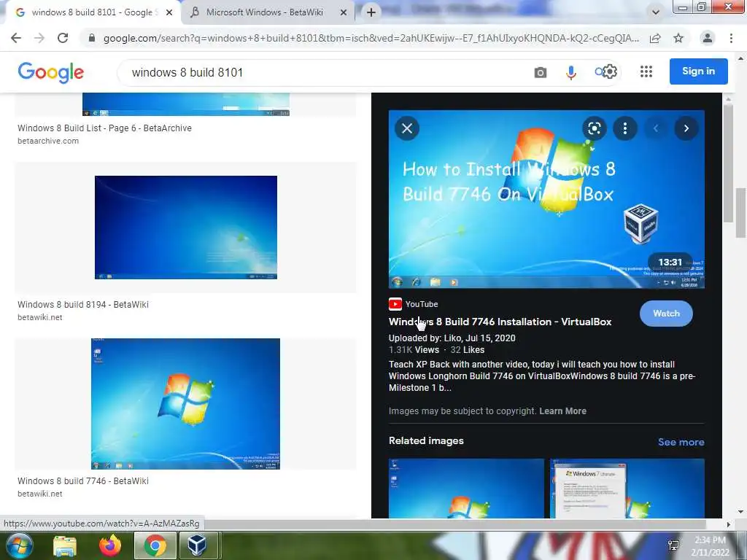Open VirtualBox from the taskbar
747x560 pixels.
pos(198,545)
